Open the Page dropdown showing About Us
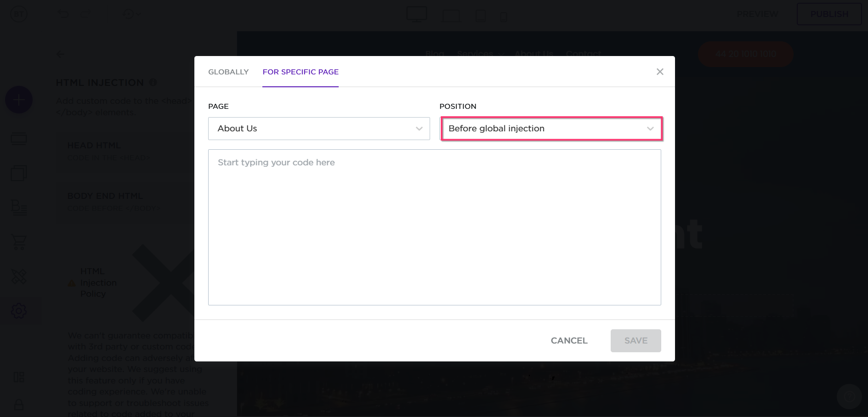 pyautogui.click(x=319, y=129)
